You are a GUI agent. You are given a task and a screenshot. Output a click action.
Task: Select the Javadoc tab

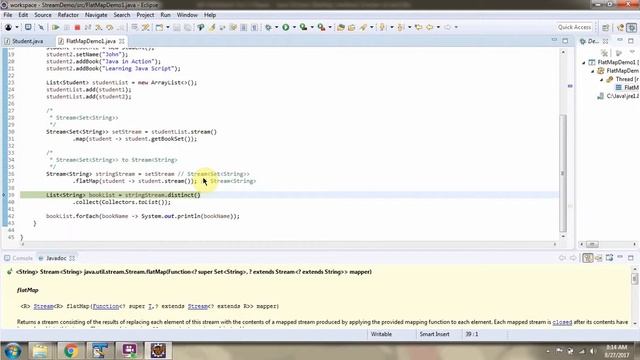[56, 258]
